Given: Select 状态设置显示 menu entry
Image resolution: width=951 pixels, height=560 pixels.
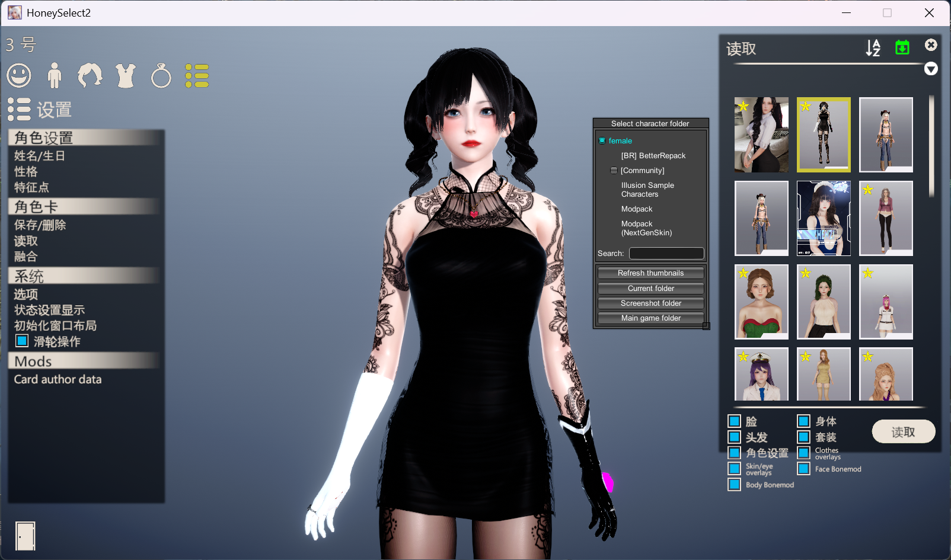Looking at the screenshot, I should pos(50,310).
